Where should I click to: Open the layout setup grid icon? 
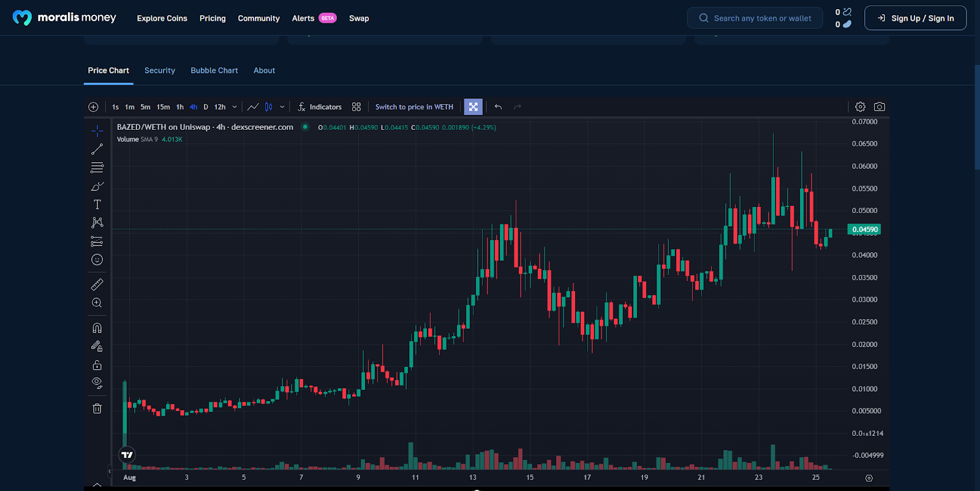pyautogui.click(x=356, y=107)
